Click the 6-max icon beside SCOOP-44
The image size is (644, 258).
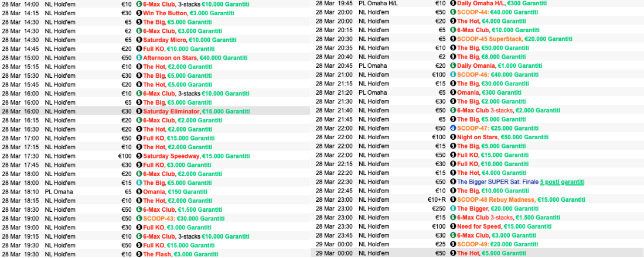pos(453,12)
